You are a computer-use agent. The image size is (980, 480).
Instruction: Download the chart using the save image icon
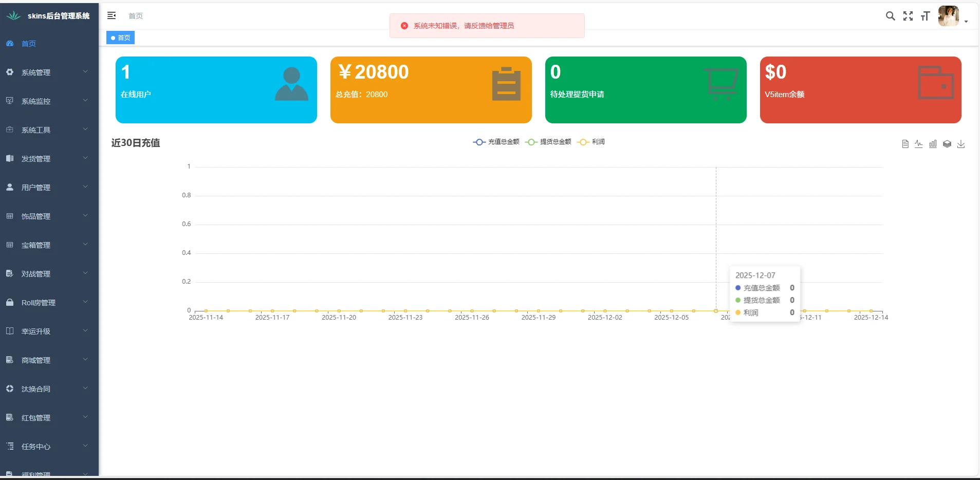(961, 144)
